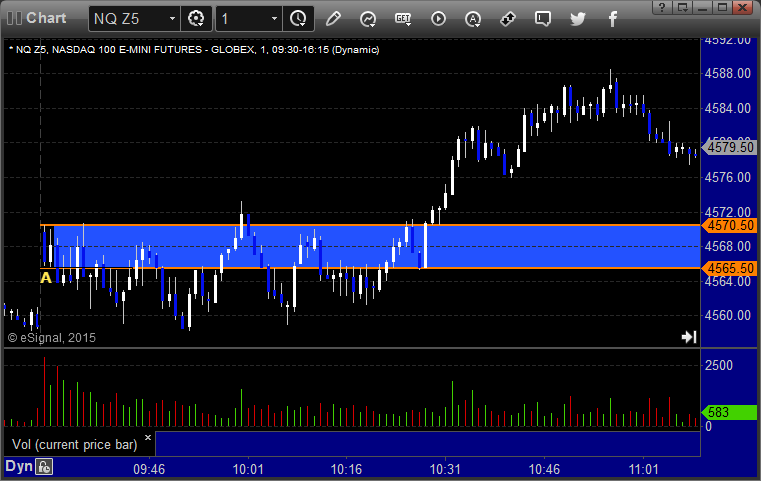
Task: Expand the interval 1 dropdown arrow
Action: (x=274, y=19)
